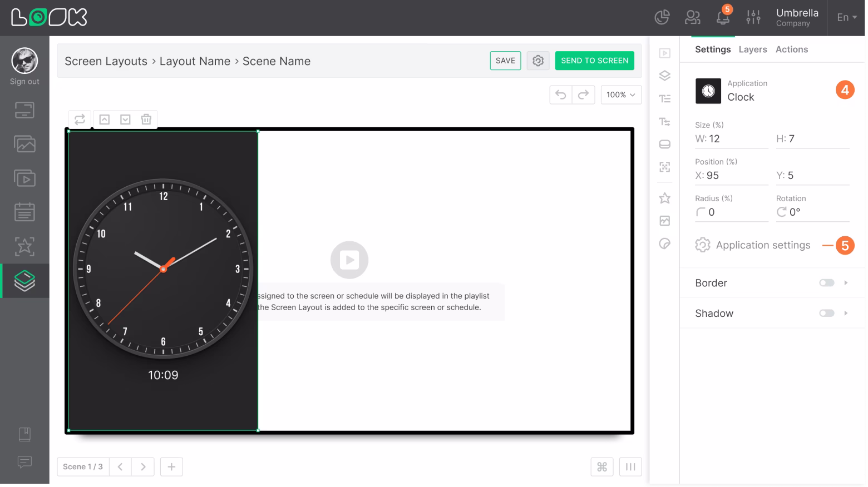The width and height of the screenshot is (868, 487).
Task: Click SEND TO SCREEN button
Action: coord(594,61)
